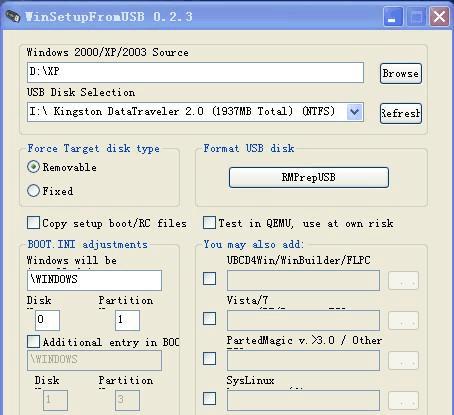Image resolution: width=454 pixels, height=415 pixels.
Task: Tick the PartedMagic checkbox
Action: pos(209,359)
